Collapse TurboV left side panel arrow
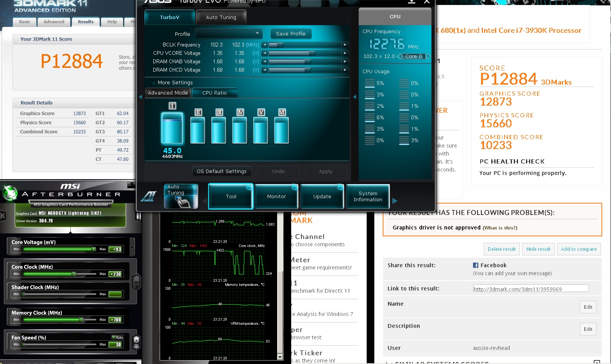Screen dimensions: 611x364 (x=140, y=97)
